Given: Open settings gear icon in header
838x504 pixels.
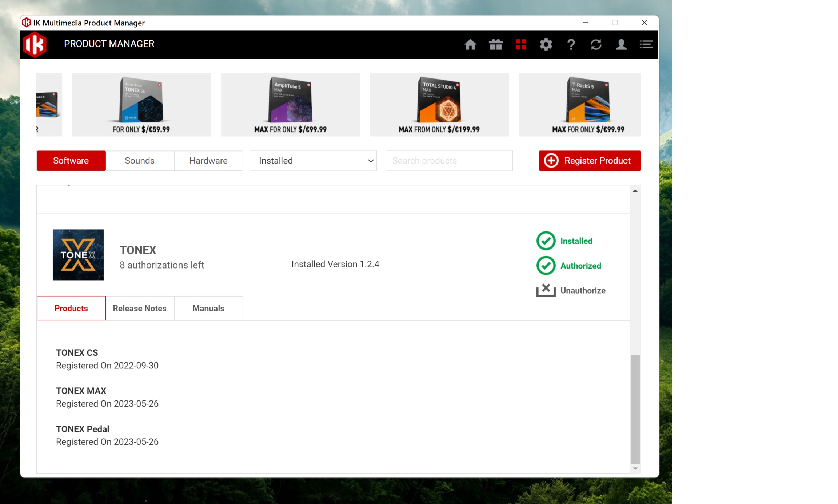Looking at the screenshot, I should (x=546, y=45).
